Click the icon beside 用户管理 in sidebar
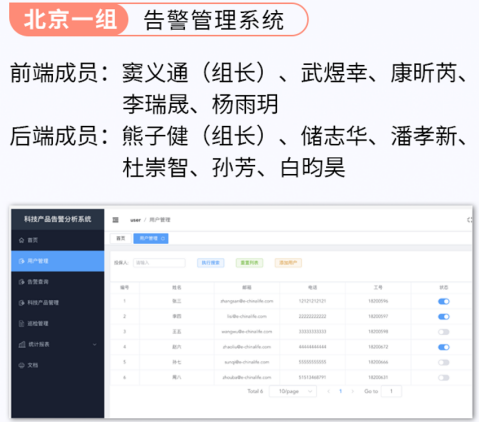Screen dimensions: 480x422 click(22, 261)
